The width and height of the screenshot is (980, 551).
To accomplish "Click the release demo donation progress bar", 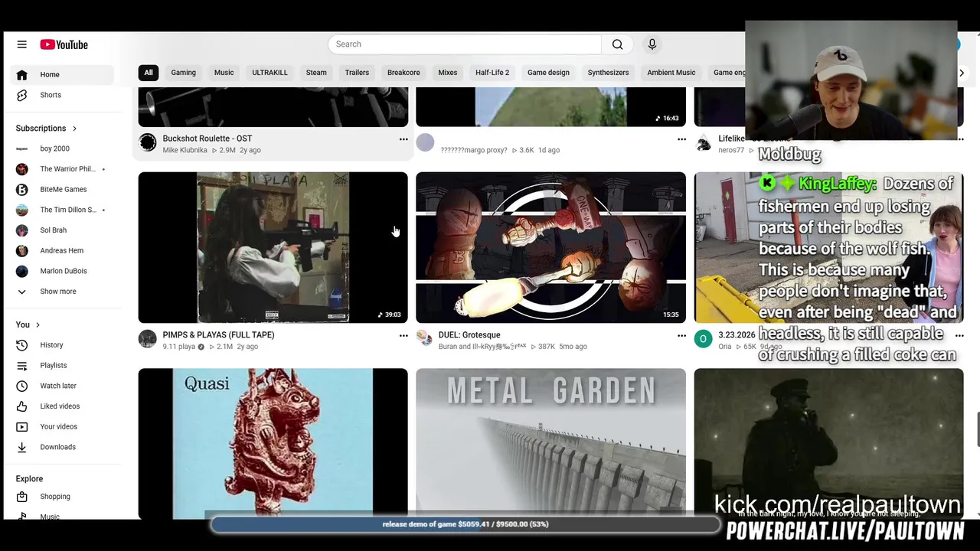I will [x=465, y=524].
